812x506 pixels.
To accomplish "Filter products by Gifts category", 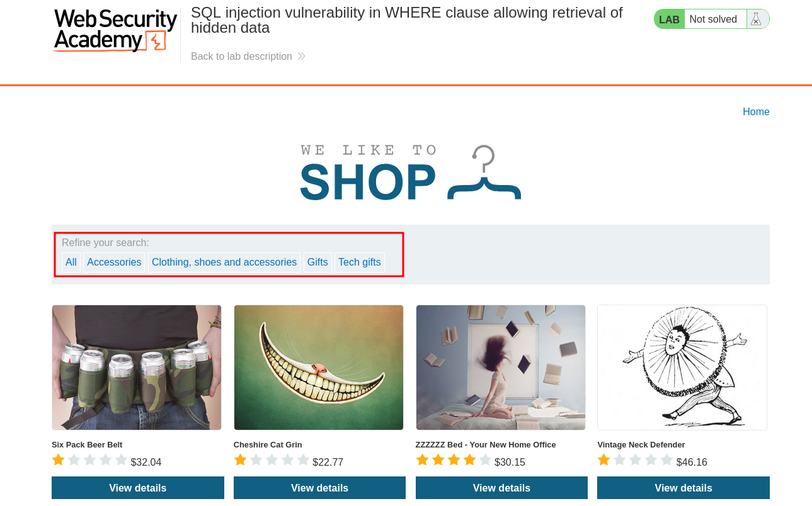I will pos(317,262).
